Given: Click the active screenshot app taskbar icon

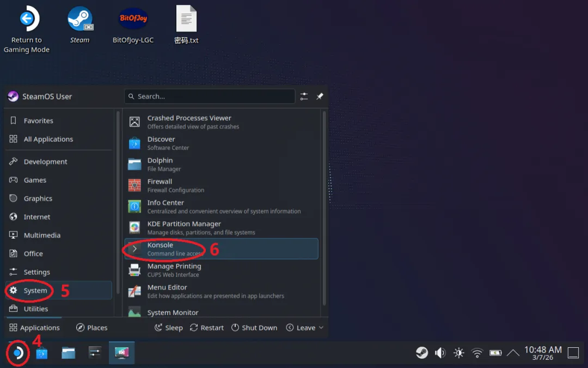Looking at the screenshot, I should [121, 353].
